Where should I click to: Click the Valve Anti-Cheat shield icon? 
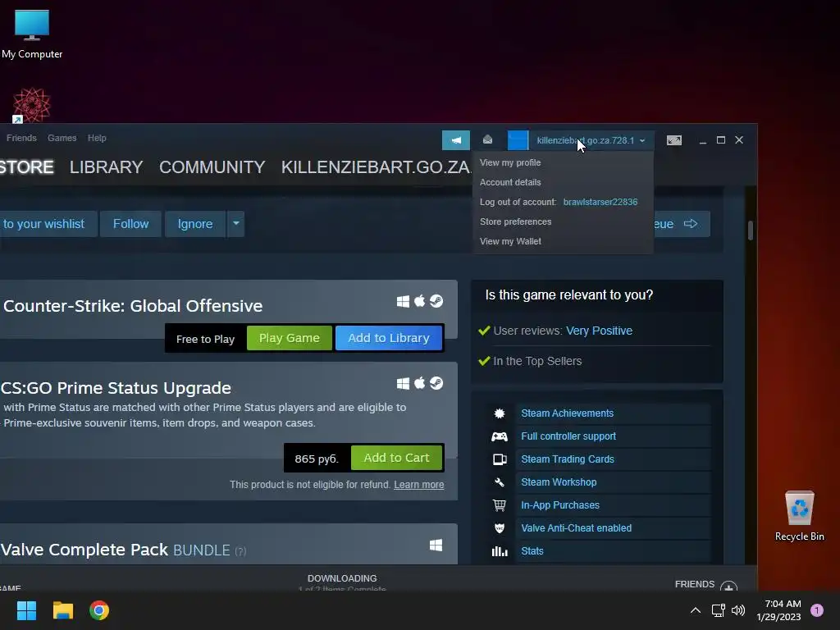pyautogui.click(x=500, y=528)
